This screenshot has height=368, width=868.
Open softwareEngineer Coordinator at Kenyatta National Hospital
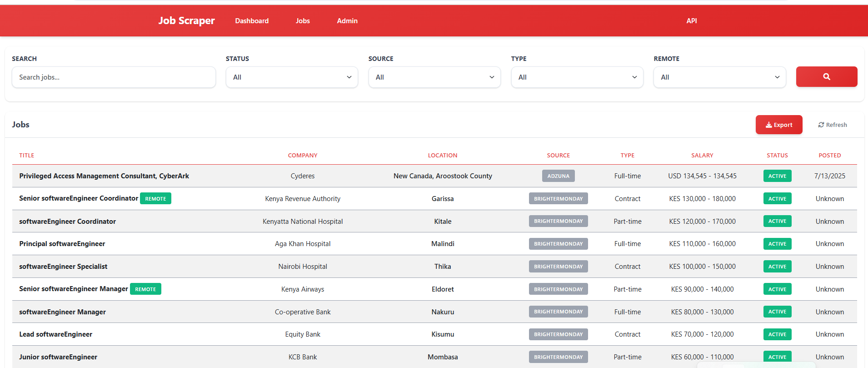click(x=67, y=222)
